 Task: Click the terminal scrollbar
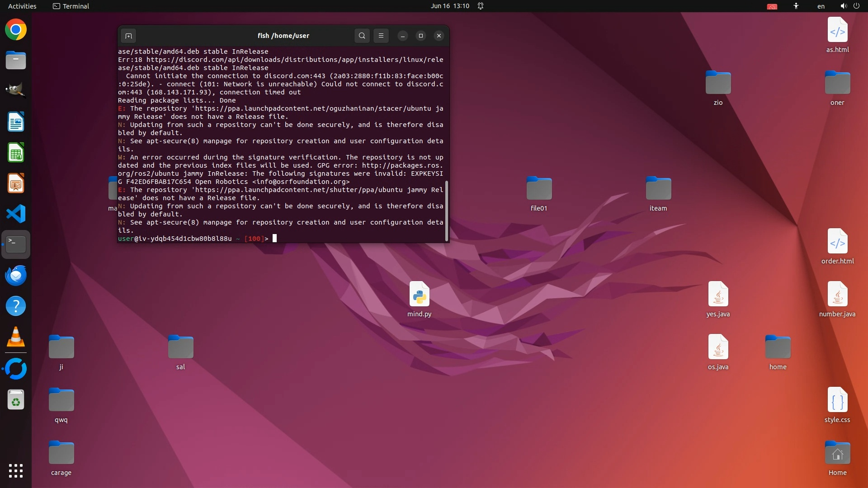447,211
